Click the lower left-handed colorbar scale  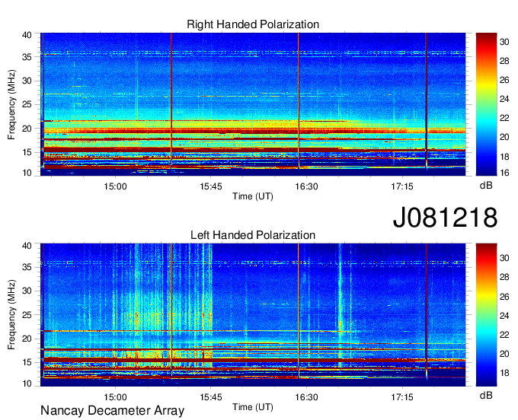pyautogui.click(x=486, y=315)
